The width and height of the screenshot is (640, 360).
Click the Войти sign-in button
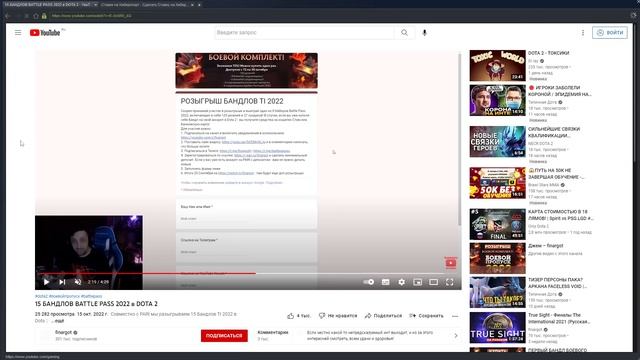(610, 33)
